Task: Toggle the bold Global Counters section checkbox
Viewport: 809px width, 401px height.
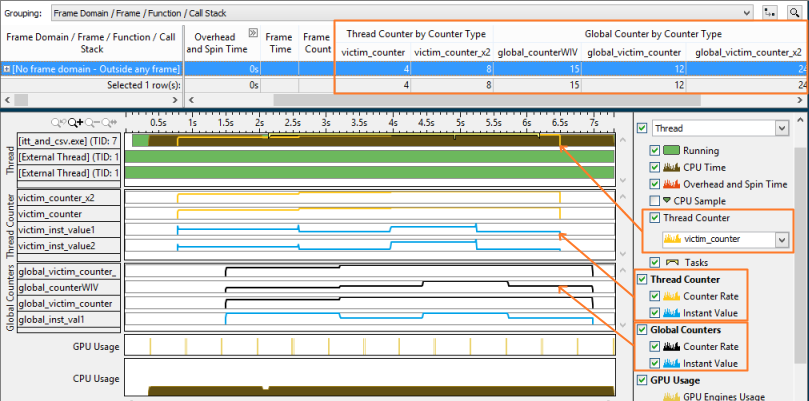Action: pyautogui.click(x=642, y=329)
